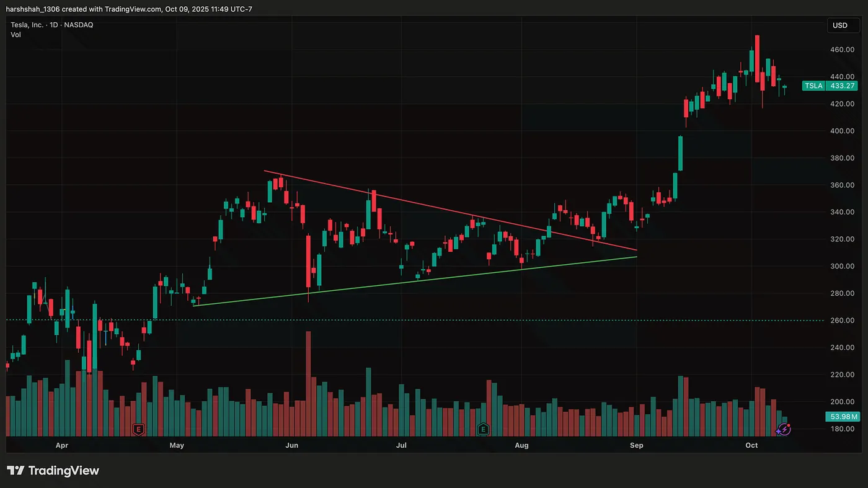Select the green ascending trendline

[415, 281]
